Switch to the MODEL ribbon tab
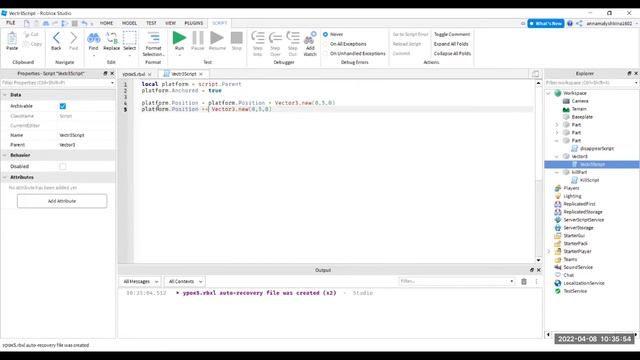640x360 pixels. [x=129, y=23]
